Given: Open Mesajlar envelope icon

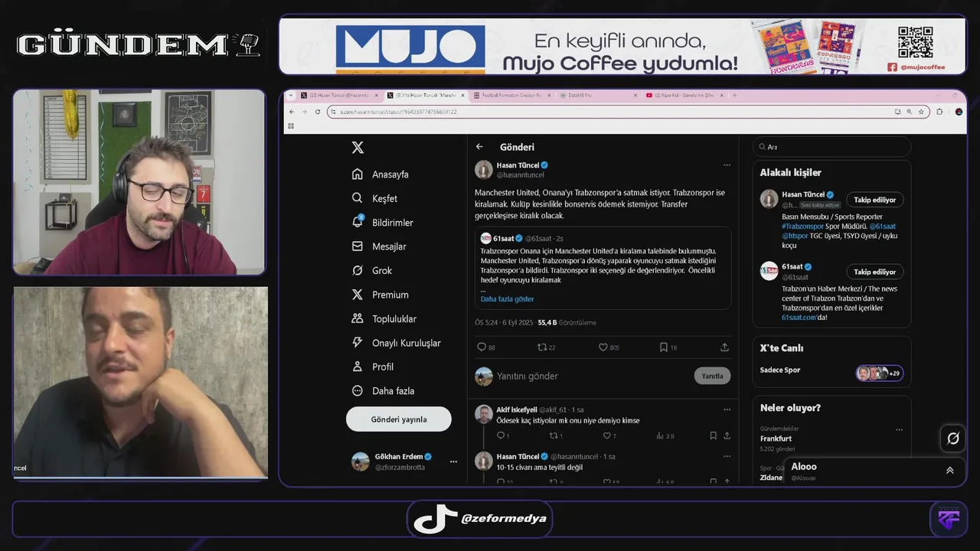Looking at the screenshot, I should coord(358,246).
